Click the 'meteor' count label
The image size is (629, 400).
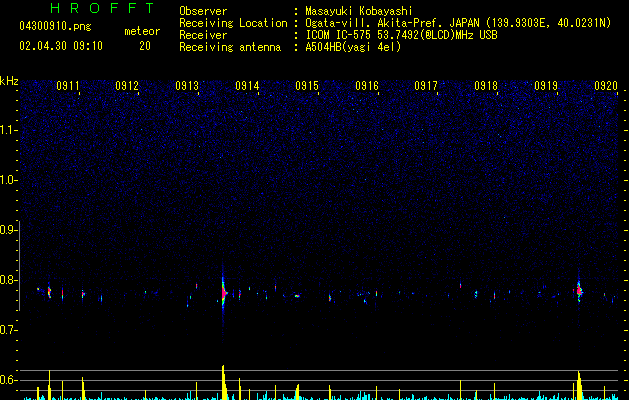point(142,31)
